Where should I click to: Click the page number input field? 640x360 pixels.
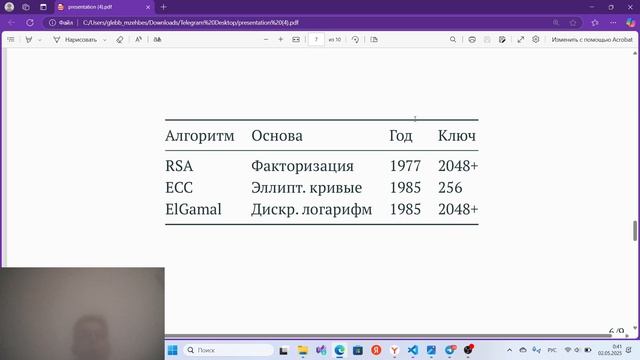[x=316, y=40]
